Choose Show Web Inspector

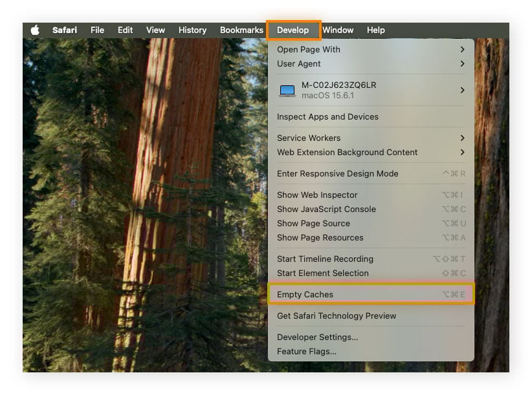point(317,195)
